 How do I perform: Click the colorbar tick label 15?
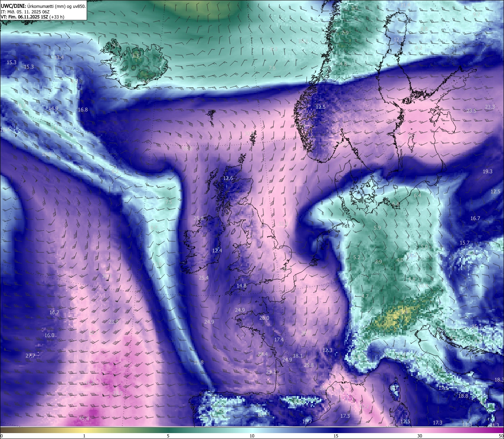coord(336,435)
